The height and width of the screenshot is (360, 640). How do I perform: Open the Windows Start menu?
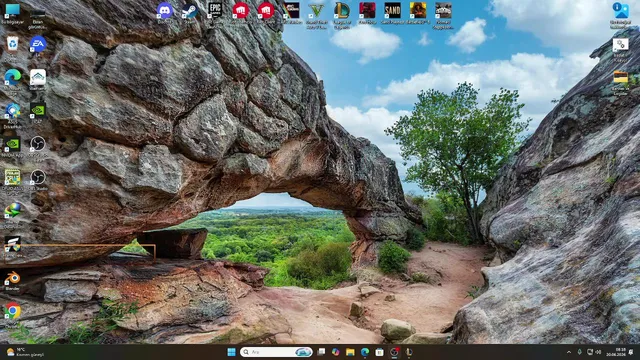click(x=231, y=352)
